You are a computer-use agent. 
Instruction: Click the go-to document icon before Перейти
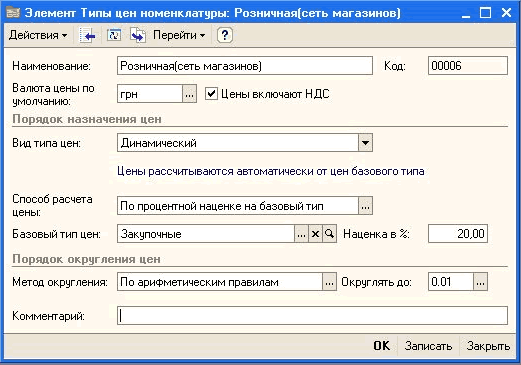coord(138,35)
